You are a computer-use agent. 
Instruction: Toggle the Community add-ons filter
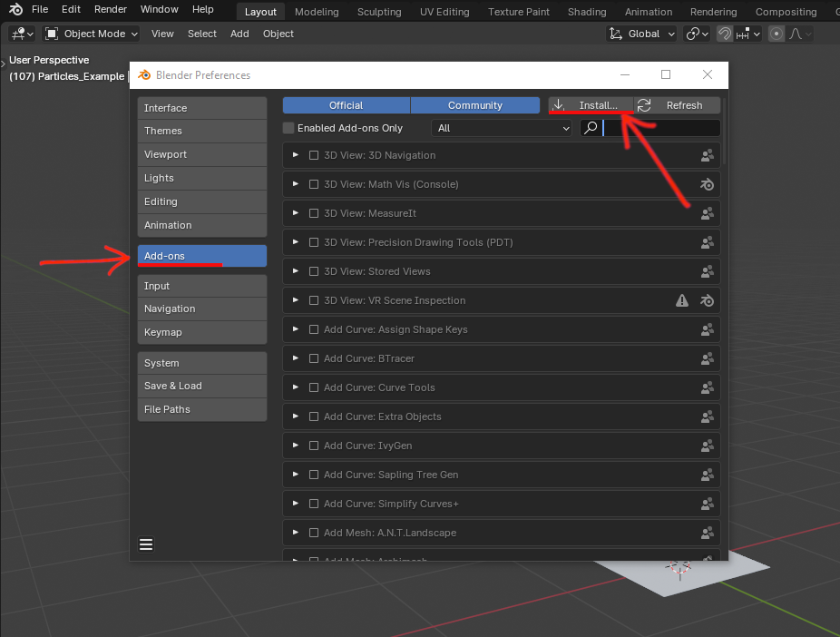[474, 105]
